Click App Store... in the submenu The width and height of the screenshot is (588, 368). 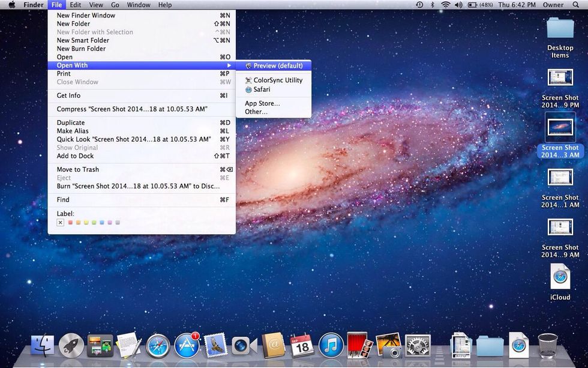[262, 103]
